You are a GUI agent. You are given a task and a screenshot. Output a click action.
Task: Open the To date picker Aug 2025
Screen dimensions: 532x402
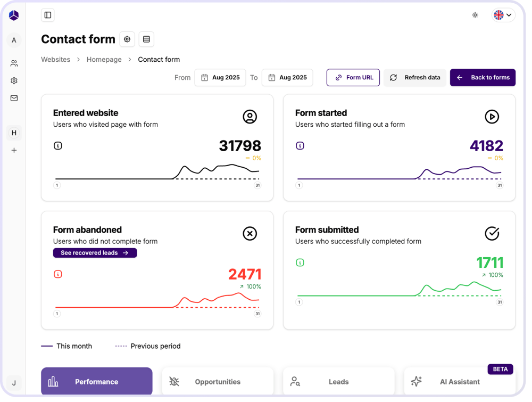click(287, 78)
